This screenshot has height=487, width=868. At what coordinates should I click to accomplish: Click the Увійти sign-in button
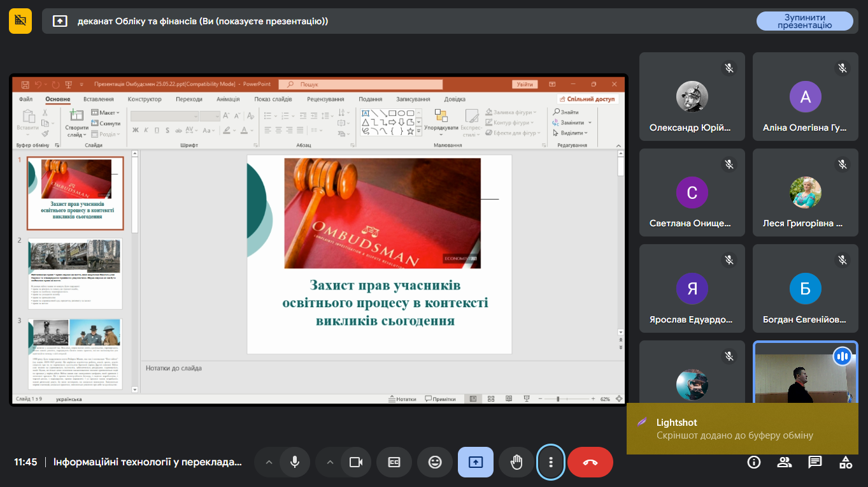[x=525, y=84]
